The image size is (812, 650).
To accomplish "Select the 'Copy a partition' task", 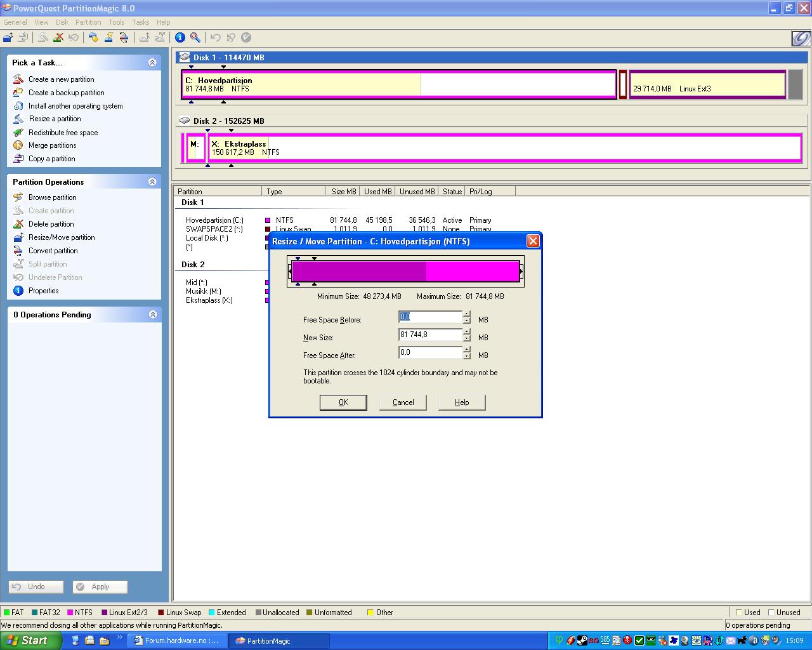I will coord(51,159).
